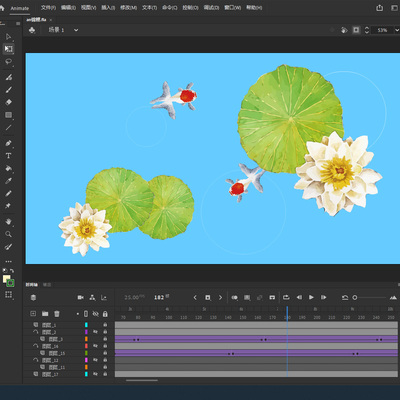Open the workspace switcher icon top right
The width and height of the screenshot is (400, 400).
point(394,8)
